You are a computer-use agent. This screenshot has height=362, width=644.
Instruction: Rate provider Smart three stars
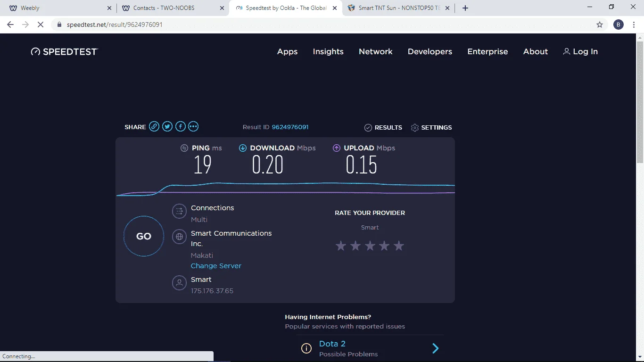pyautogui.click(x=370, y=246)
